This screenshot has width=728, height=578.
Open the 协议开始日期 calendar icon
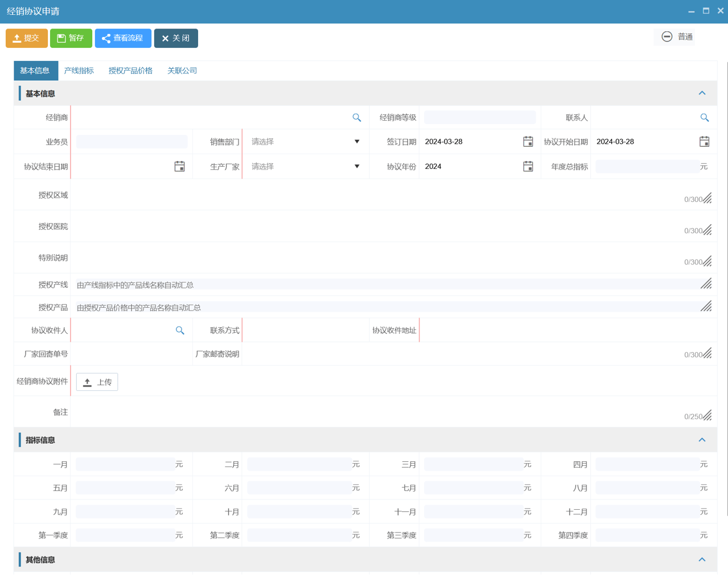704,142
